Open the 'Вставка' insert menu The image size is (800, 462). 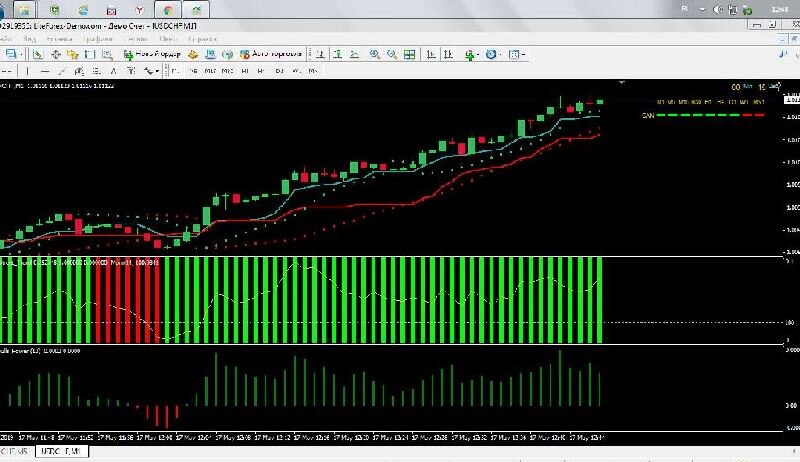pyautogui.click(x=59, y=39)
